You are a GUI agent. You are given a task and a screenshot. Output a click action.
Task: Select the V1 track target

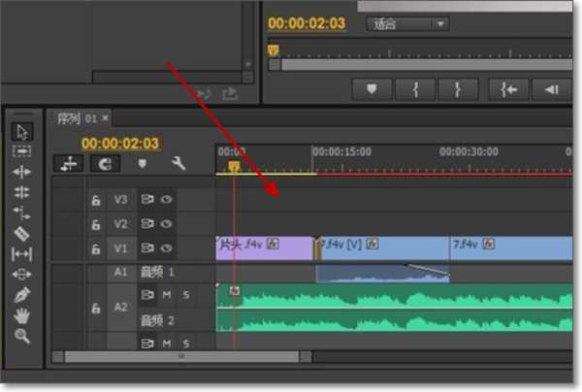(121, 248)
